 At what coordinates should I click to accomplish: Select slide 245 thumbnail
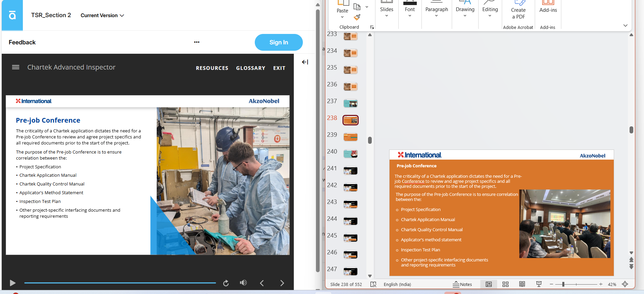tap(350, 238)
